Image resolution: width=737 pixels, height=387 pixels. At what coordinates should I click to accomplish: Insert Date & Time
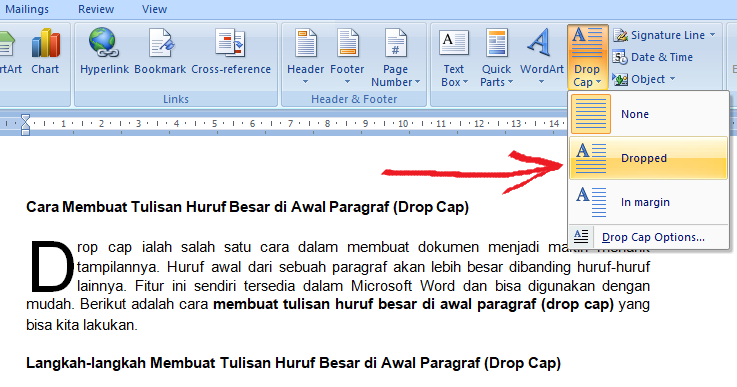tap(653, 57)
